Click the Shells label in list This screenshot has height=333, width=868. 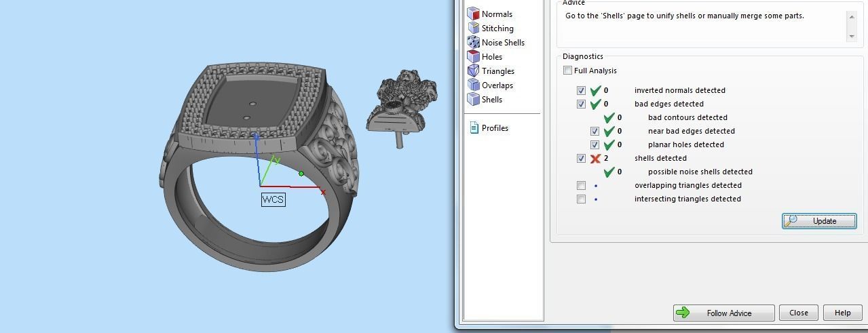(x=492, y=99)
